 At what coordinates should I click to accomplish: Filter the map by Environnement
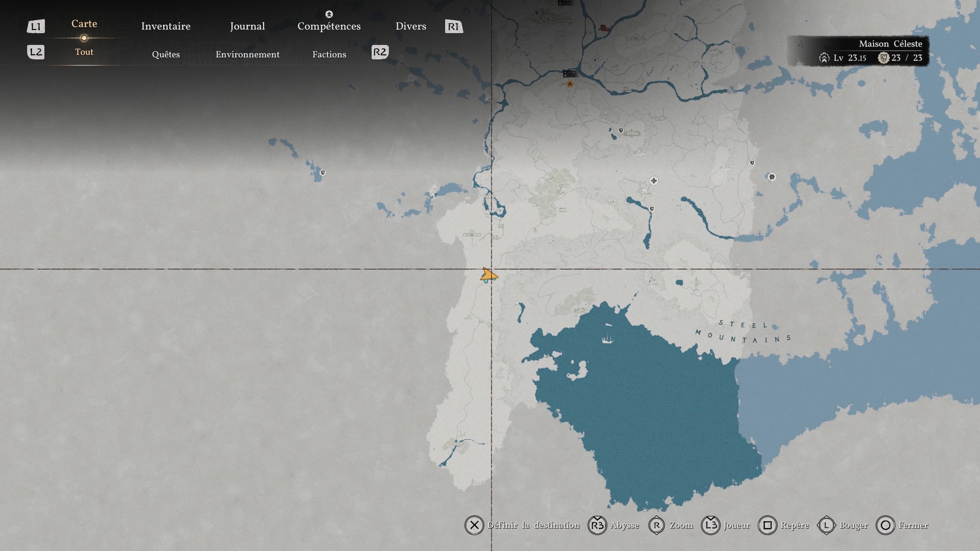click(x=248, y=54)
